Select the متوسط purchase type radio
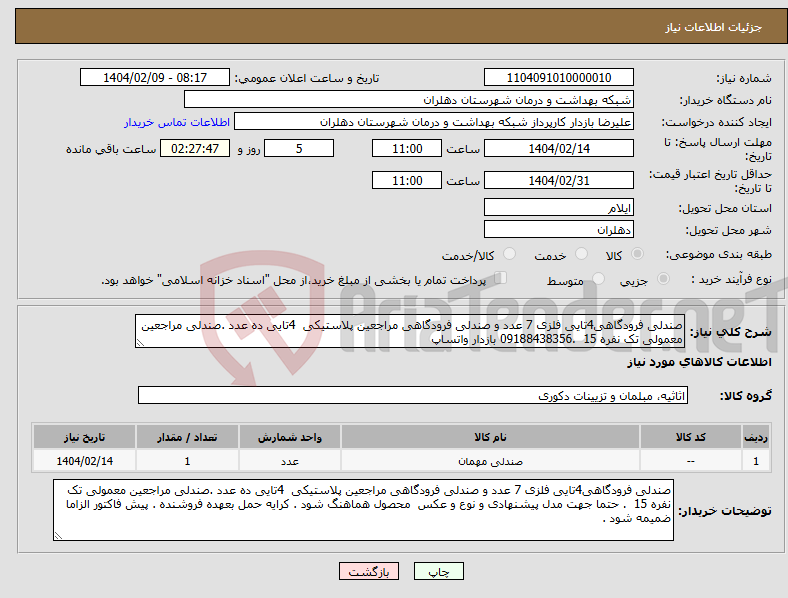Viewport: 788px width, 598px height. (x=598, y=278)
